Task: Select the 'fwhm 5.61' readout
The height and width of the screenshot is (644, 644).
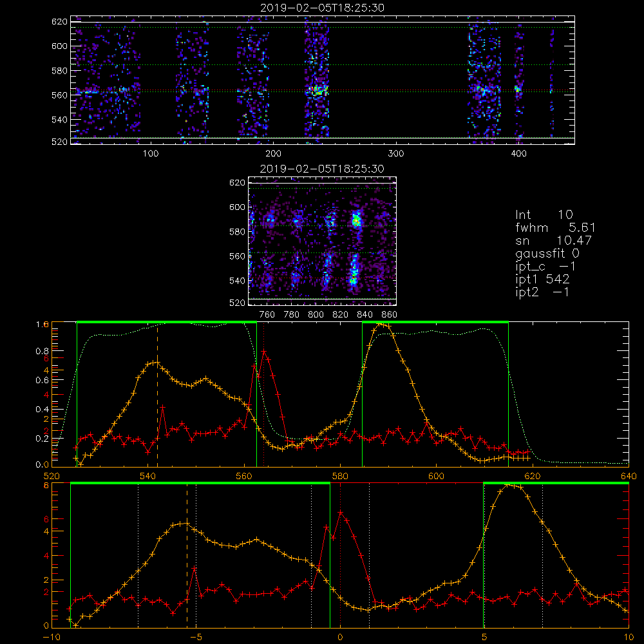Action: tap(555, 227)
